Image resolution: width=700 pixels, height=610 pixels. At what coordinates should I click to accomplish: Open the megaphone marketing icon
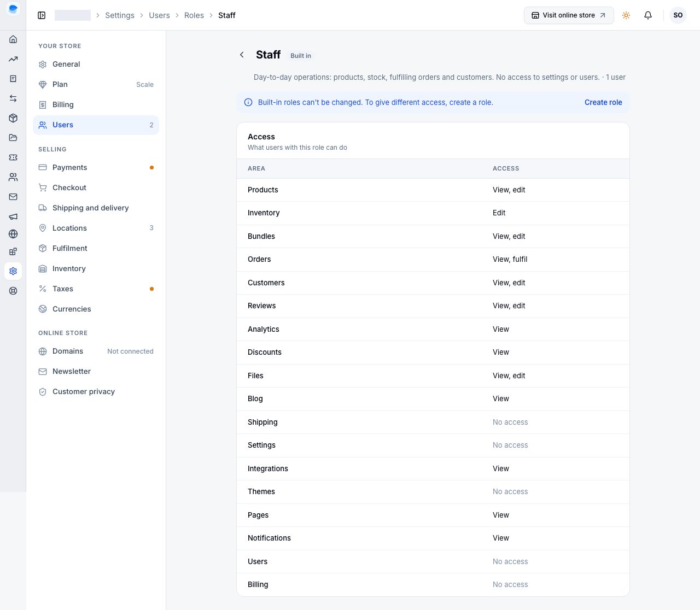tap(13, 216)
